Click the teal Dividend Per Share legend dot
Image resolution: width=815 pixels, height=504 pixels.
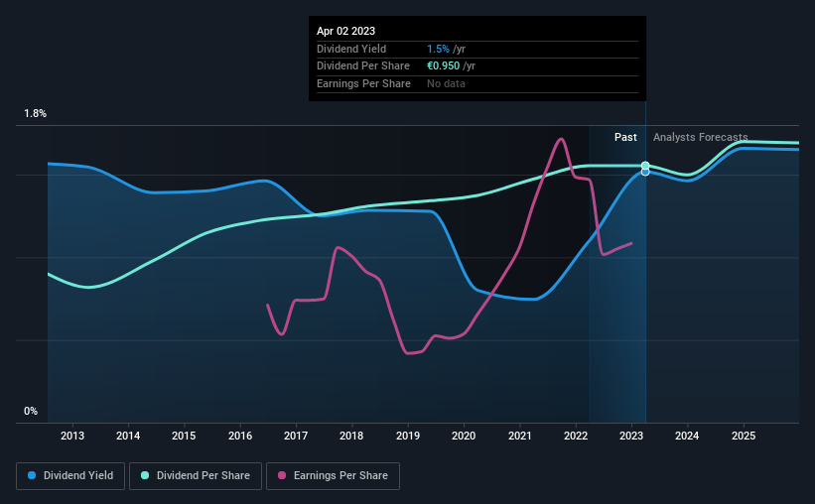[145, 475]
